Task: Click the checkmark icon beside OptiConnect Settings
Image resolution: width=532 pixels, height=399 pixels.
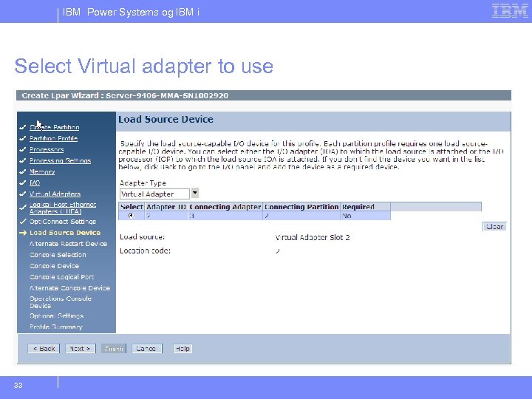Action: pos(23,222)
